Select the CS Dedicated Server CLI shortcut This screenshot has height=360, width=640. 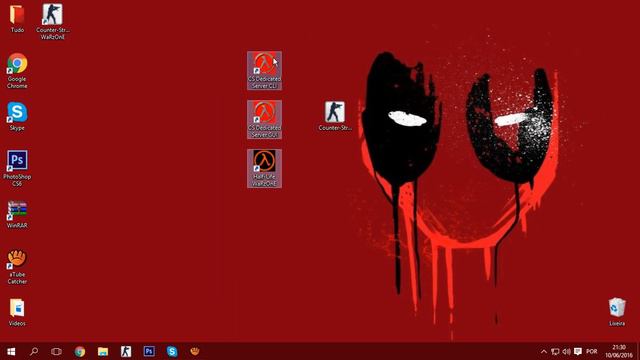(264, 70)
